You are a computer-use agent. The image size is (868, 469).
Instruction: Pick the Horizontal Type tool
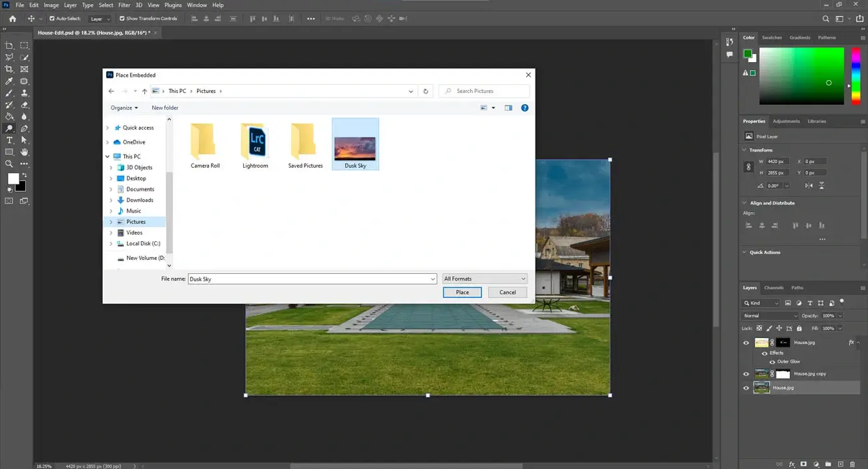(9, 139)
